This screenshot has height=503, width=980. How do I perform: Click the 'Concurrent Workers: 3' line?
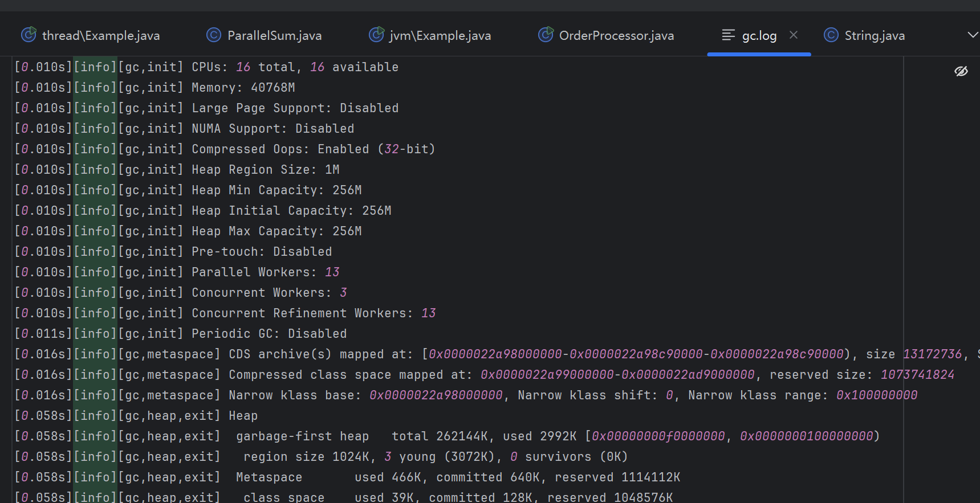point(181,293)
